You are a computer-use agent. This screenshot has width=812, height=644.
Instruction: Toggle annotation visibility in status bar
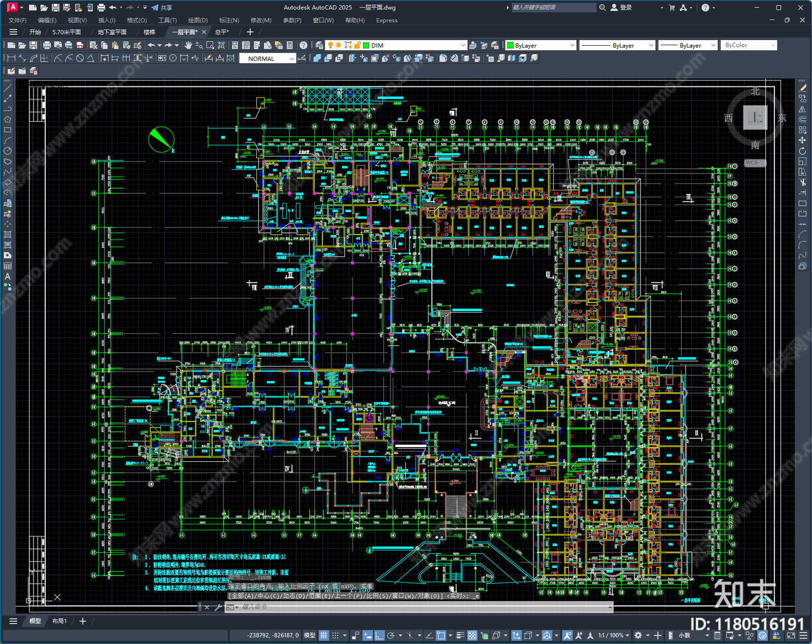click(x=568, y=635)
